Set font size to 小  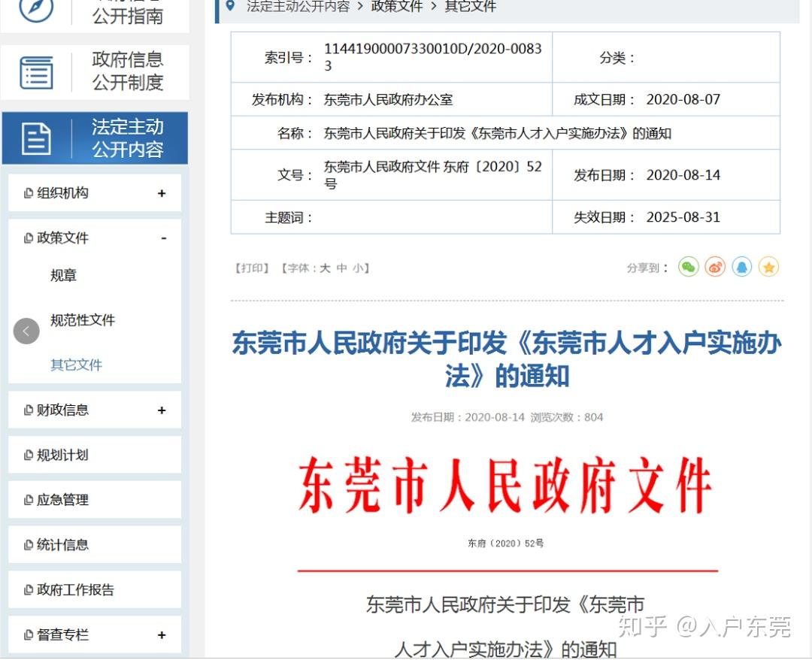click(x=357, y=268)
